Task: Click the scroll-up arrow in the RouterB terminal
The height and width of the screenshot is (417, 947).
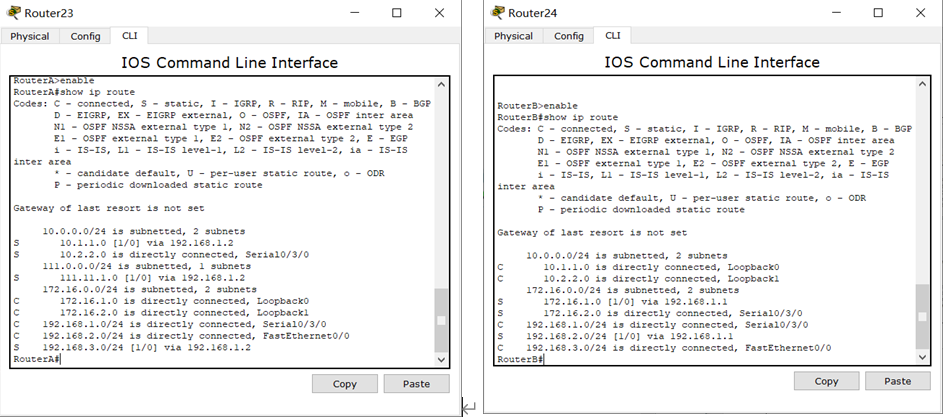Action: pyautogui.click(x=922, y=84)
